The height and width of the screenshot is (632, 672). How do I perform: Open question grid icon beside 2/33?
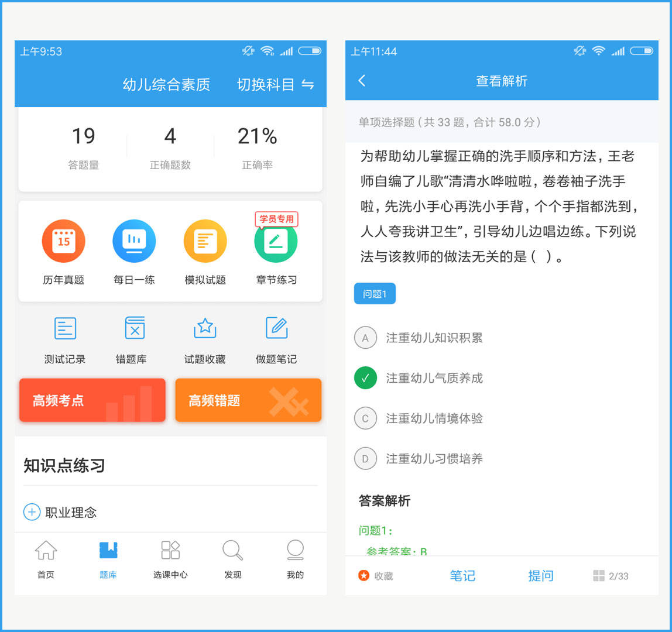coord(599,575)
